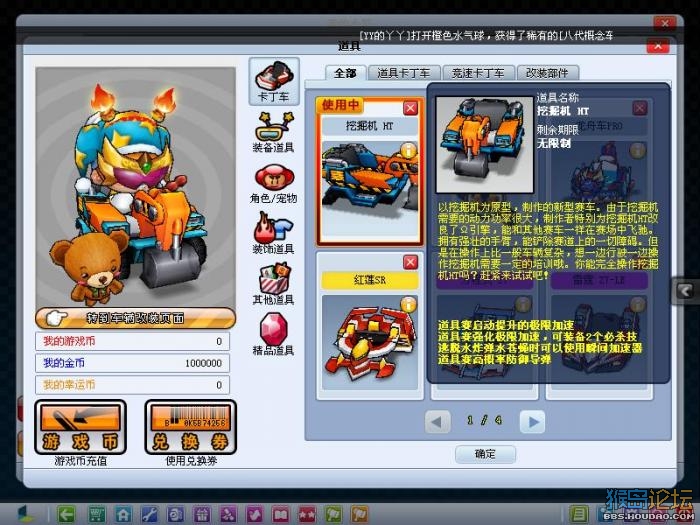Select the 红莲SR kart thumbnail
The height and width of the screenshot is (525, 700).
[370, 342]
